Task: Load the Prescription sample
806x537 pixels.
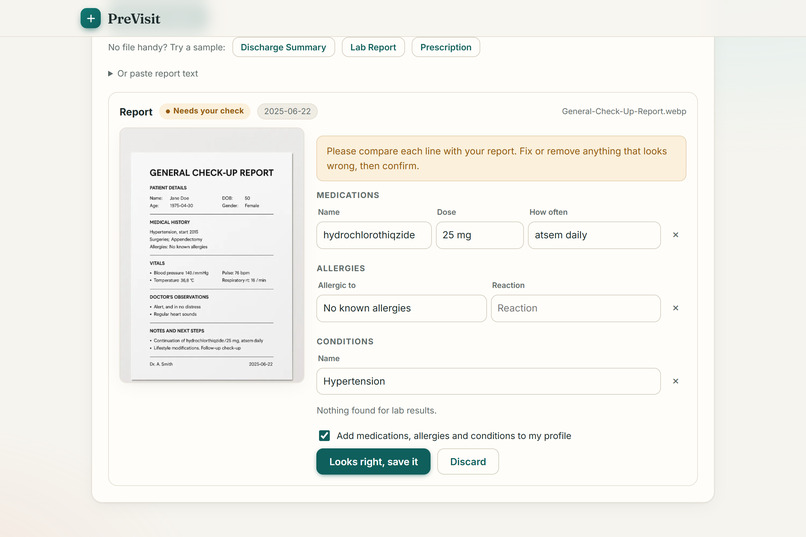Action: [x=446, y=47]
